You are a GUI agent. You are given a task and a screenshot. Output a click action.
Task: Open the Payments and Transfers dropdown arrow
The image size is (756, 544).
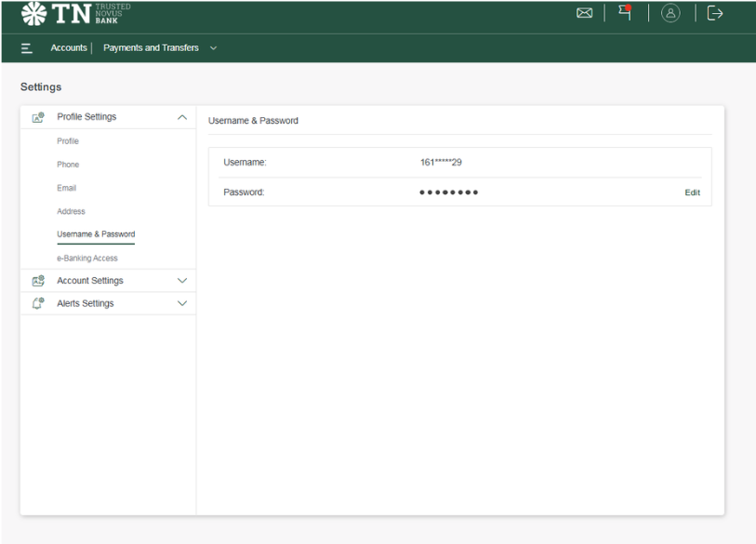tap(214, 48)
